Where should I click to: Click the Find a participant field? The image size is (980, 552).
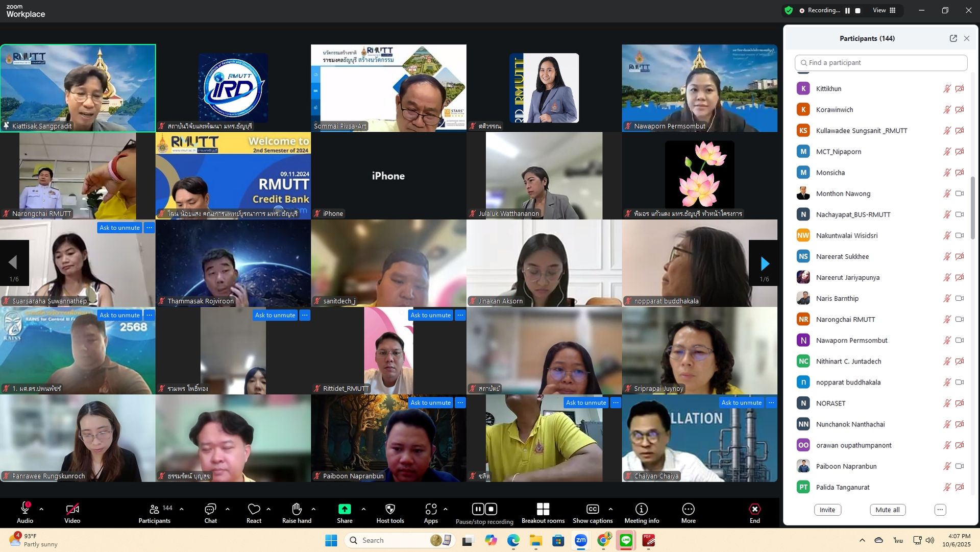[881, 63]
